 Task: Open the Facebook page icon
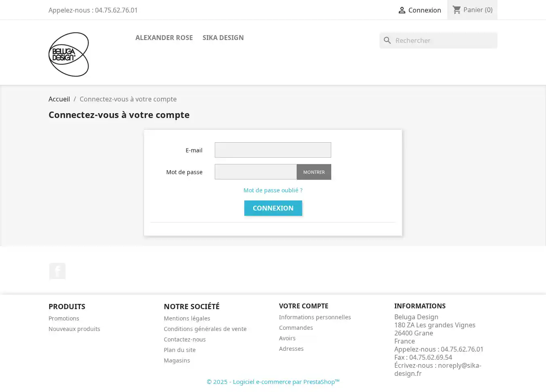[x=57, y=271]
